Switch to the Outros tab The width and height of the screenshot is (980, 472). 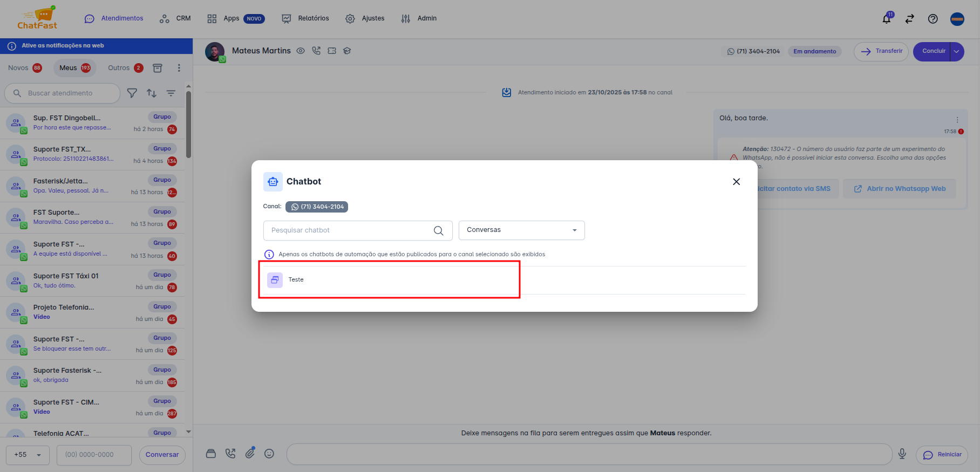(x=125, y=68)
